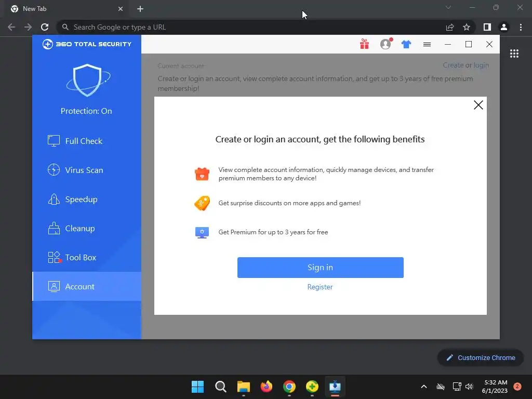Click the 360 Total Security logo

point(87,44)
